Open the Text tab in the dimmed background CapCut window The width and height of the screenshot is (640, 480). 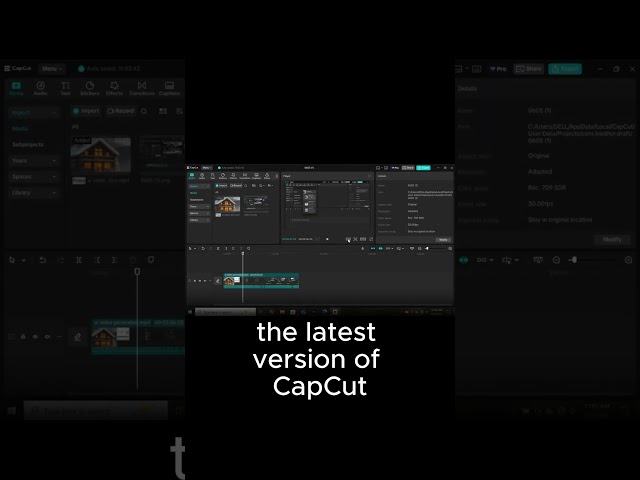[65, 88]
